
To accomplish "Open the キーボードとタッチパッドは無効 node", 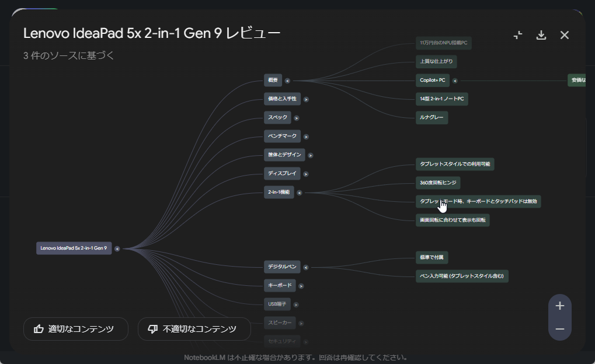I will (x=478, y=201).
